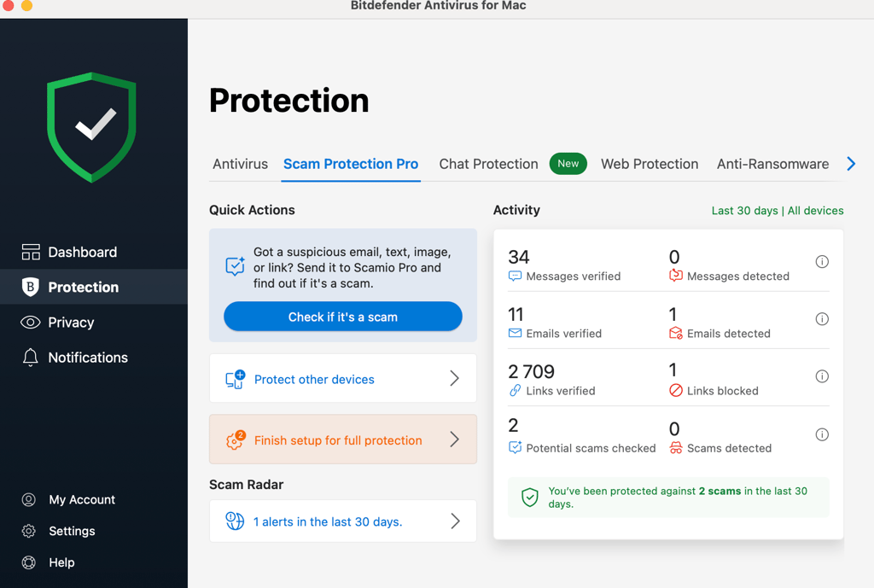Click the Potential scams checked icon
Image resolution: width=874 pixels, height=588 pixels.
515,447
